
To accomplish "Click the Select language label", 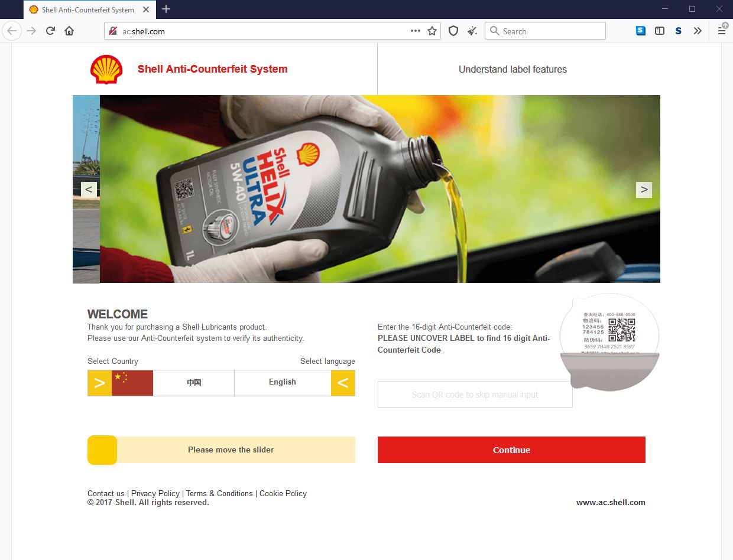I will click(327, 361).
